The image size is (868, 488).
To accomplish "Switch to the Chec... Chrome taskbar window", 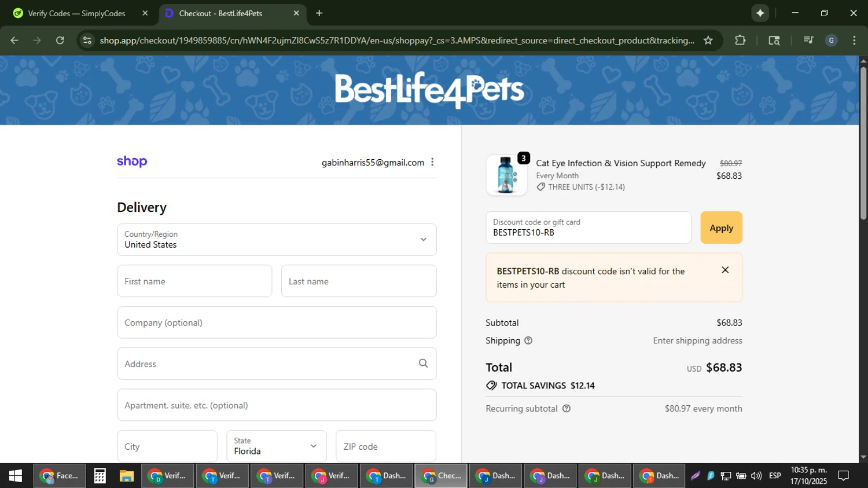I will click(441, 476).
